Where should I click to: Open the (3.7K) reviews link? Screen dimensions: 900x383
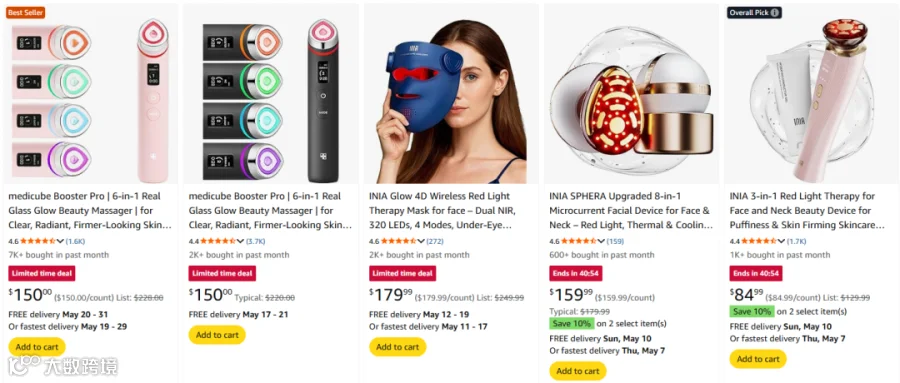[x=255, y=241]
